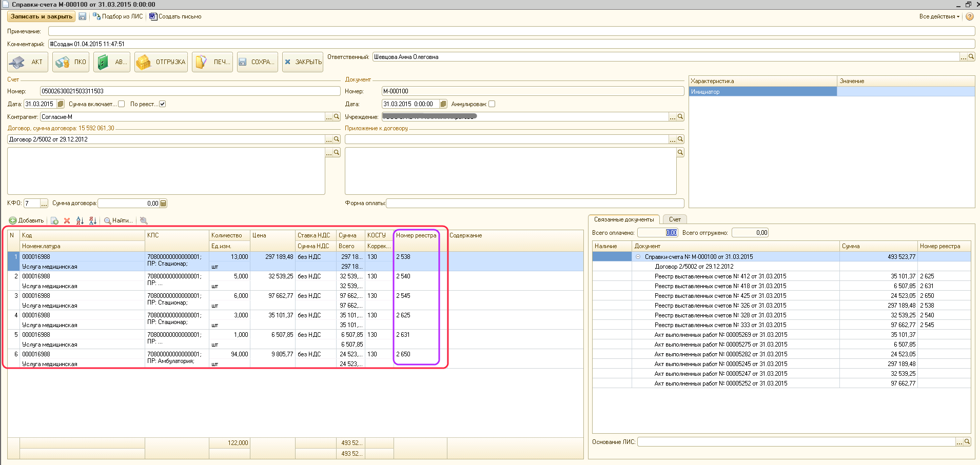Click the floppy disk save icon in top toolbar
The image size is (980, 465).
pos(82,16)
